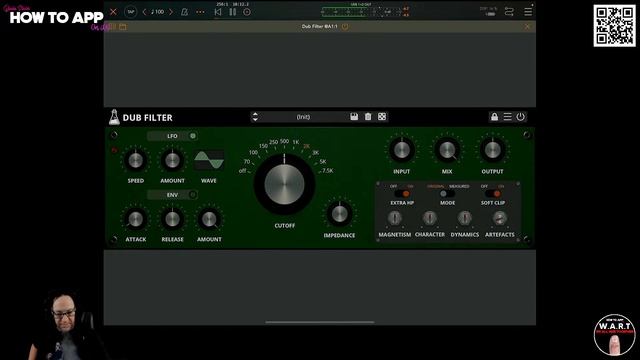Close the Dub Filter plugin window bar
This screenshot has height=360, width=640.
(527, 27)
